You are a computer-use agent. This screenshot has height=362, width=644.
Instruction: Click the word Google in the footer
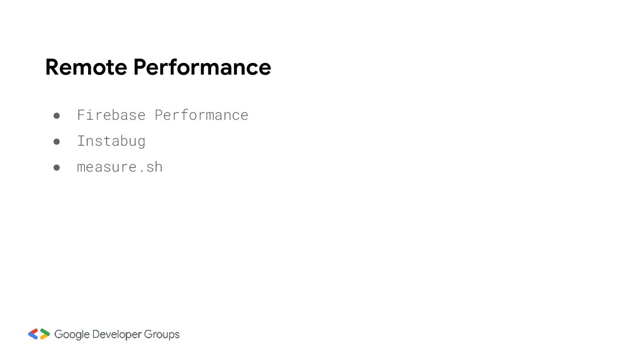pos(72,335)
